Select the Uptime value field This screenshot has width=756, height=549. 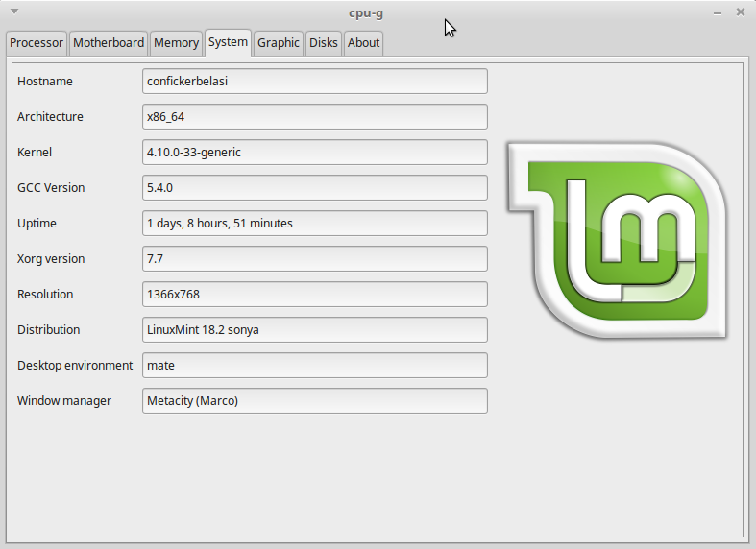coord(315,223)
